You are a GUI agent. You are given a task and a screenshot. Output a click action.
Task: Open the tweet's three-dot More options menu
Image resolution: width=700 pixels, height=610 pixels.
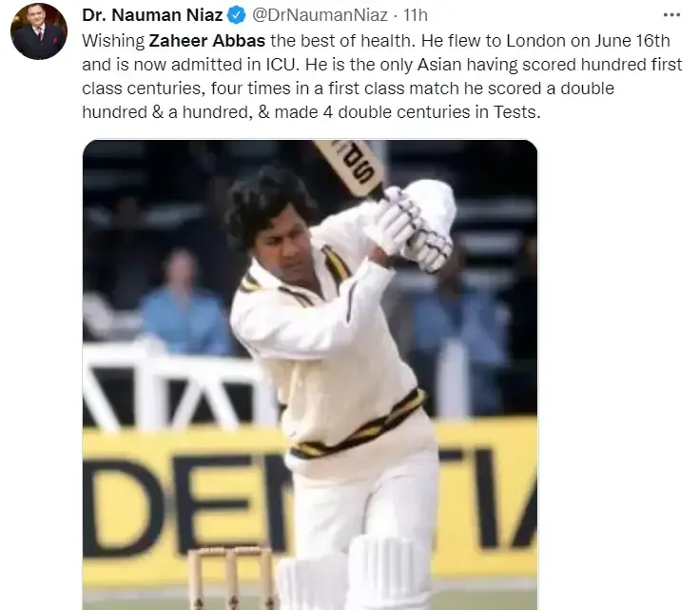[x=671, y=15]
